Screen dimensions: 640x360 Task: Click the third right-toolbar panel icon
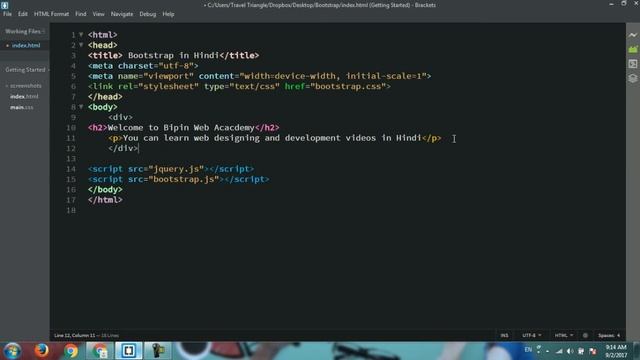pyautogui.click(x=633, y=64)
